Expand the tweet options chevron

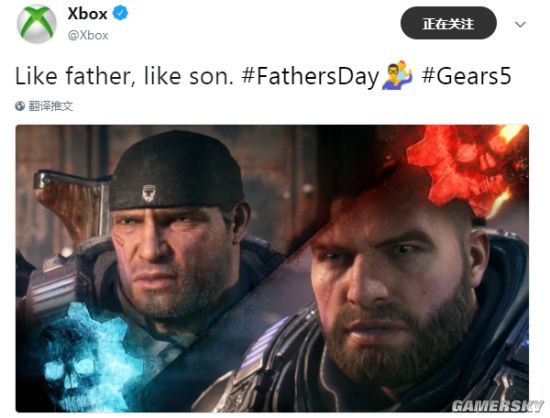click(x=520, y=24)
